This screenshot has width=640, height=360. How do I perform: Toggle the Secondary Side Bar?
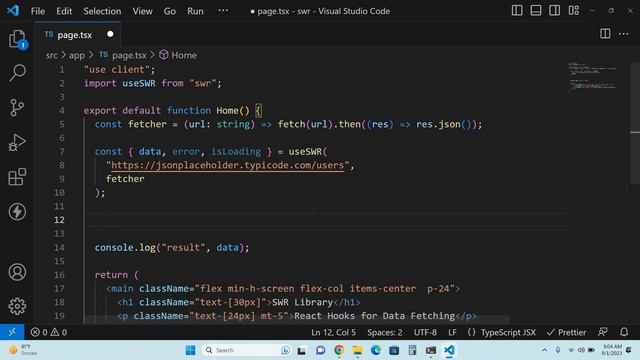(554, 11)
